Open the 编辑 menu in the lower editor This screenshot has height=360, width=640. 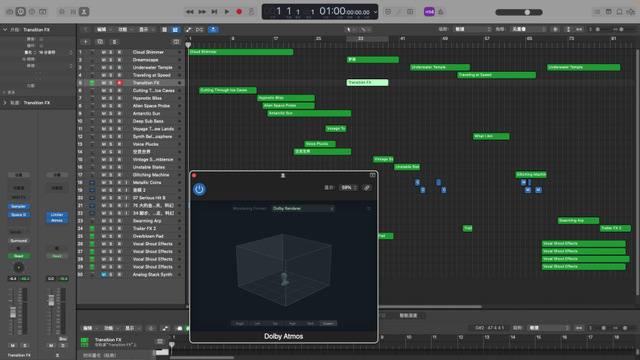click(x=89, y=328)
